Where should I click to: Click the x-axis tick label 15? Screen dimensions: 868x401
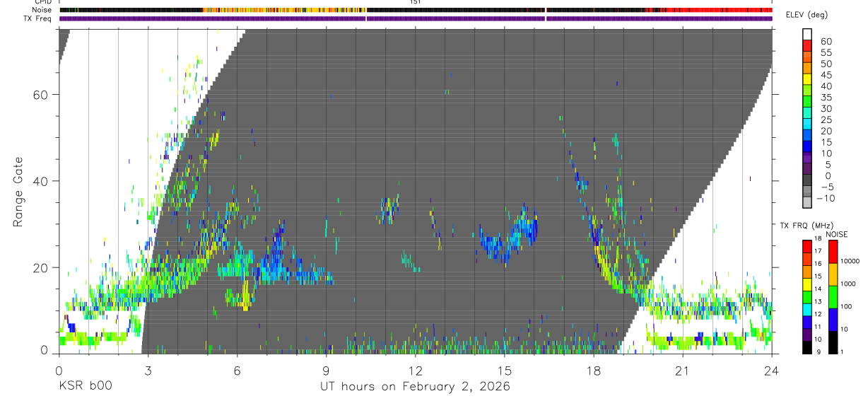coord(505,371)
